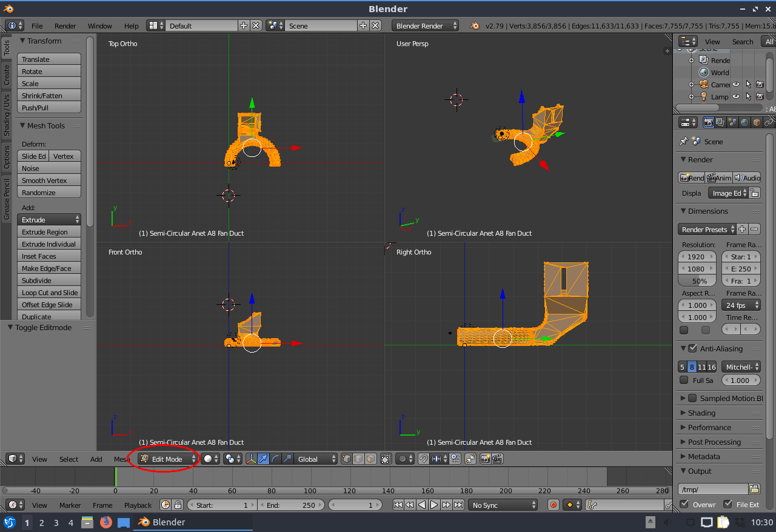
Task: Click the Loop Cut and Slide button
Action: (49, 293)
